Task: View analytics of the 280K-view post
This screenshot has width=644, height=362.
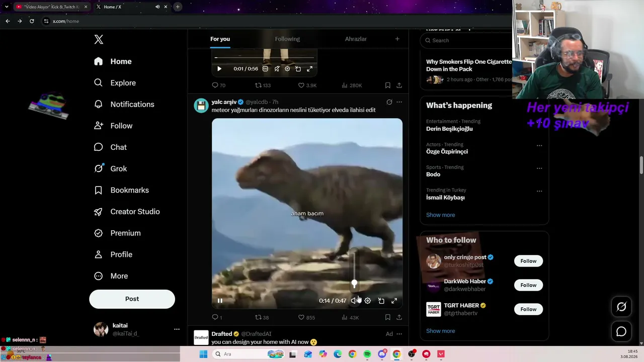Action: click(x=351, y=85)
